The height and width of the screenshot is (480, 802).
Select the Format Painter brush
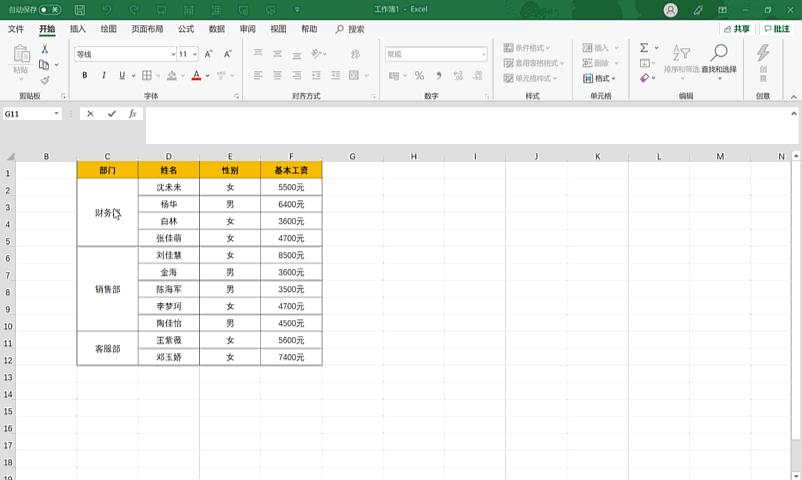44,80
